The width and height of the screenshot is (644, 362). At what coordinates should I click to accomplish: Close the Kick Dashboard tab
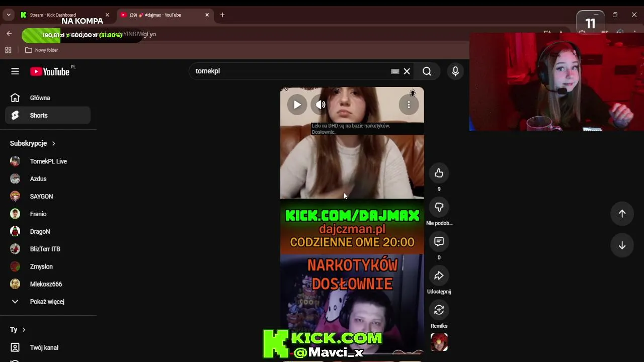pos(107,15)
